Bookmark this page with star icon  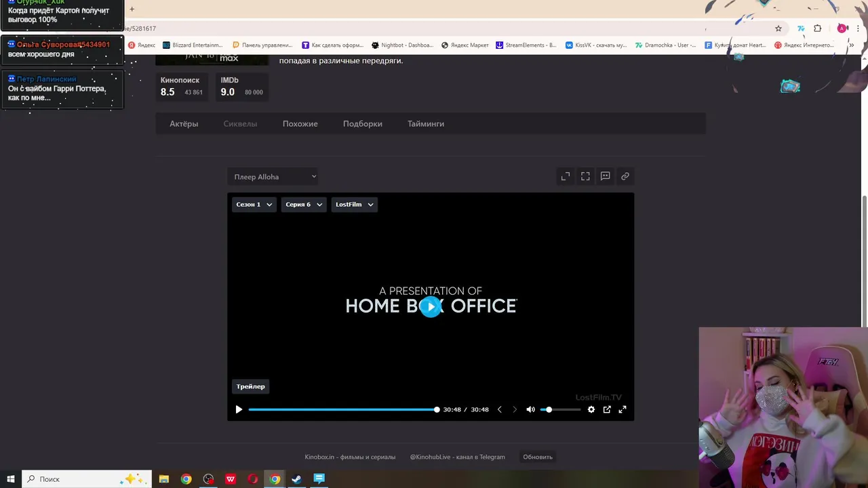tap(778, 28)
